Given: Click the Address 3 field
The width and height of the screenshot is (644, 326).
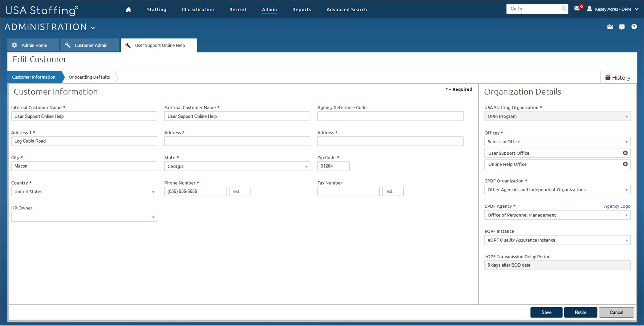Looking at the screenshot, I should [x=390, y=141].
